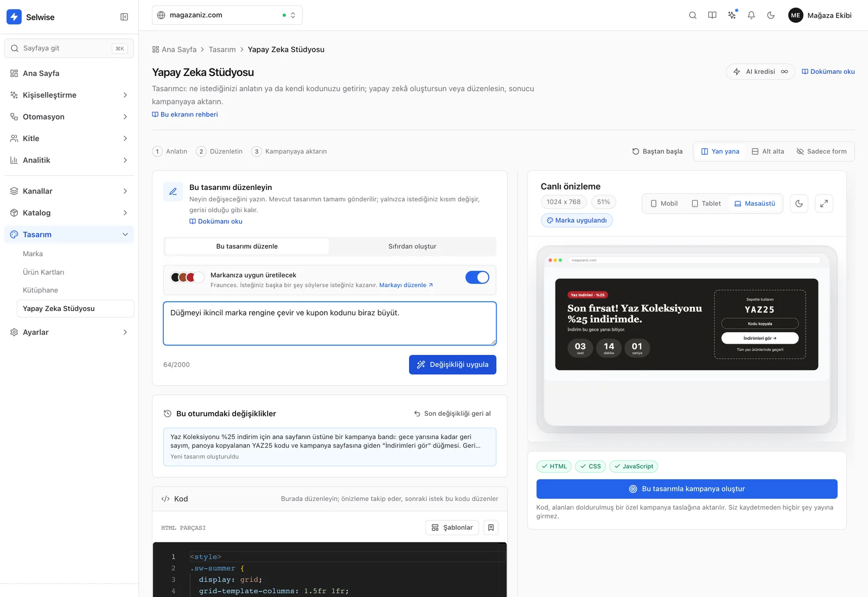Select Yan yana layout
Image resolution: width=868 pixels, height=597 pixels.
(x=720, y=151)
